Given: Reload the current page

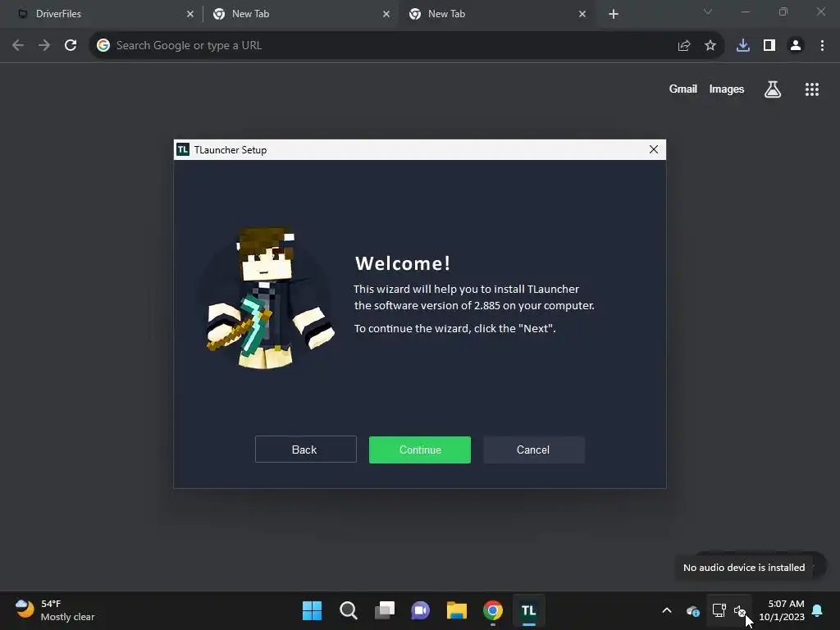Looking at the screenshot, I should 71,46.
